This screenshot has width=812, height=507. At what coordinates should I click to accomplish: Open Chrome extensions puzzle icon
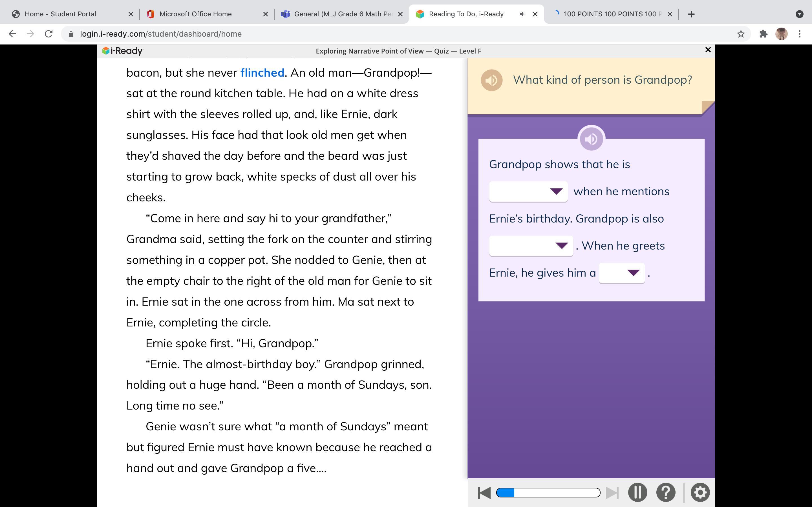[763, 34]
